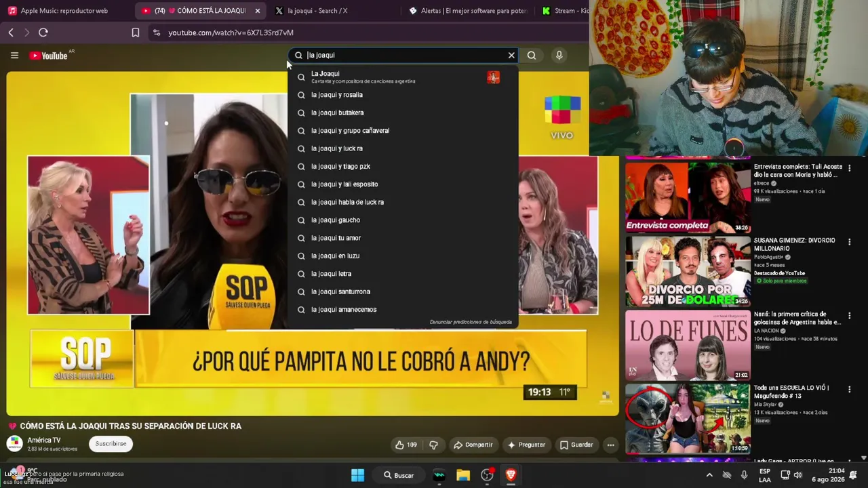868x488 pixels.
Task: Open the YouTube guide hamburger menu
Action: click(x=14, y=56)
